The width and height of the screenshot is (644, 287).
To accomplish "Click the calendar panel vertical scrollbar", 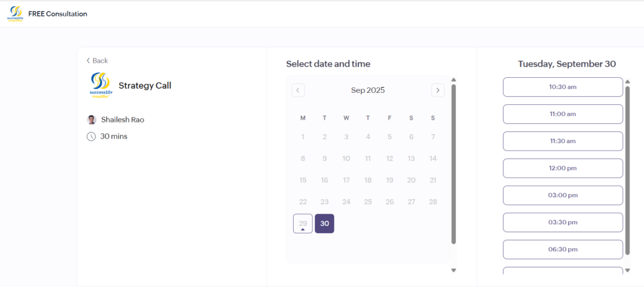I will click(x=453, y=163).
